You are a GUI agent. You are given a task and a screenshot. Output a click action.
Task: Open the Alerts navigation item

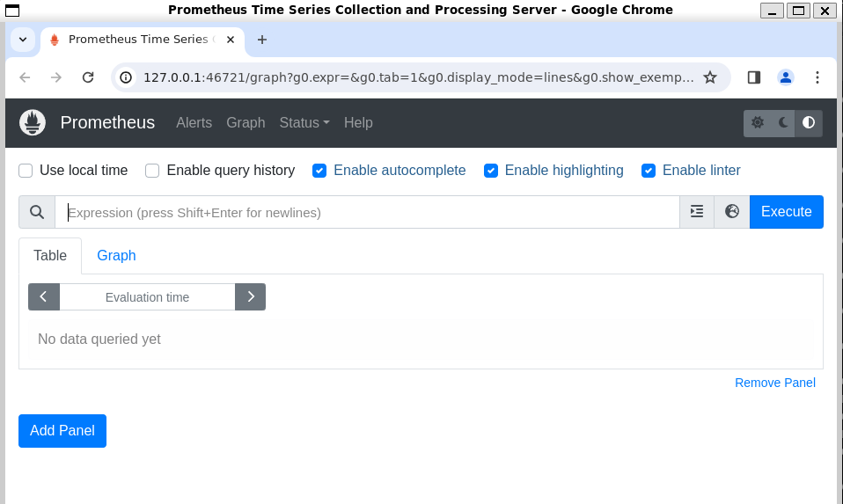(194, 123)
